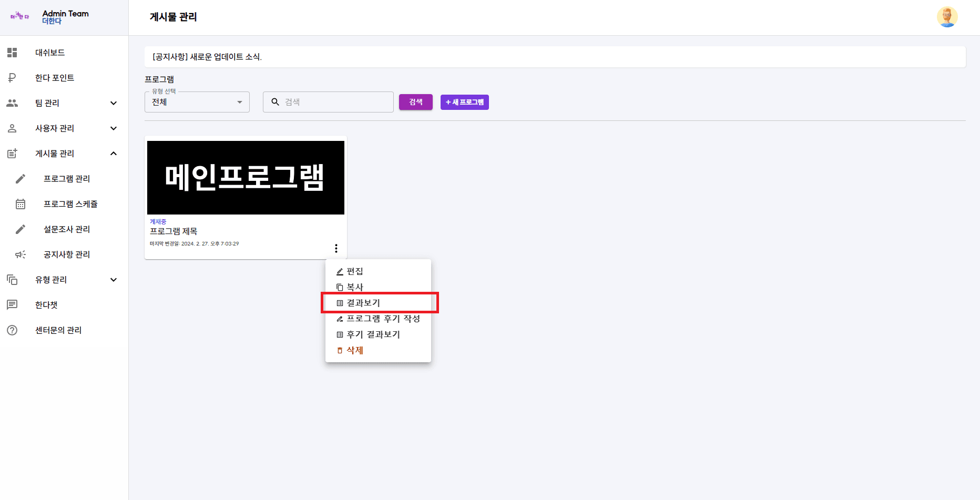Open the user avatar profile menu

click(947, 17)
